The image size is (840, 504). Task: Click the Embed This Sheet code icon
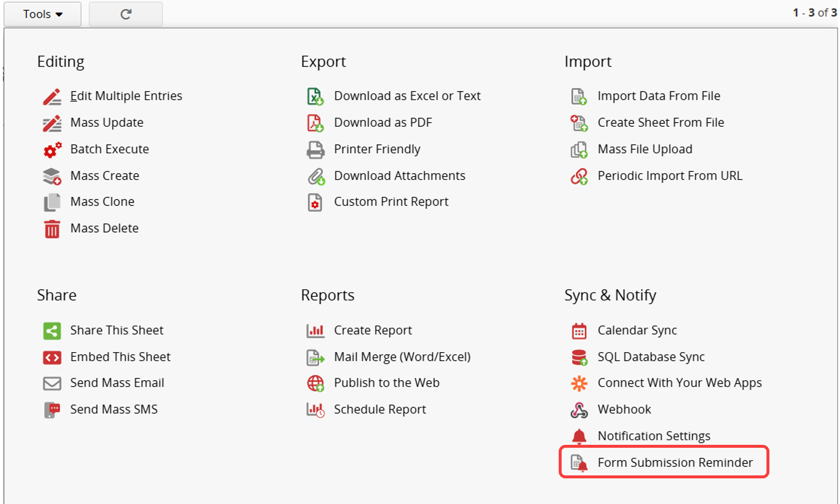(52, 357)
